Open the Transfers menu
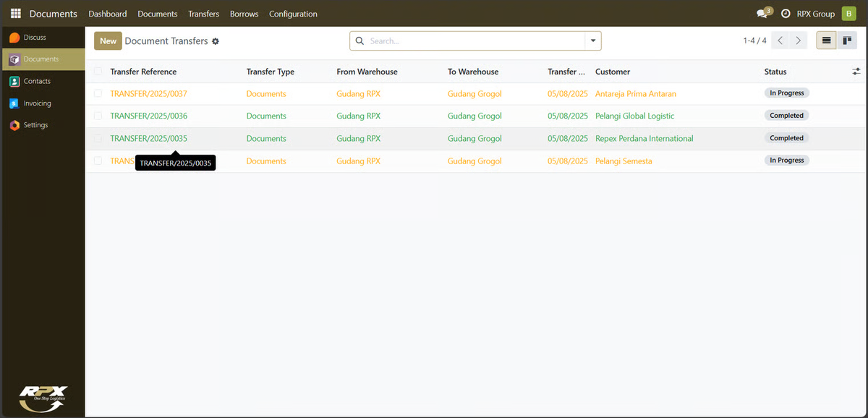This screenshot has height=418, width=868. point(203,14)
